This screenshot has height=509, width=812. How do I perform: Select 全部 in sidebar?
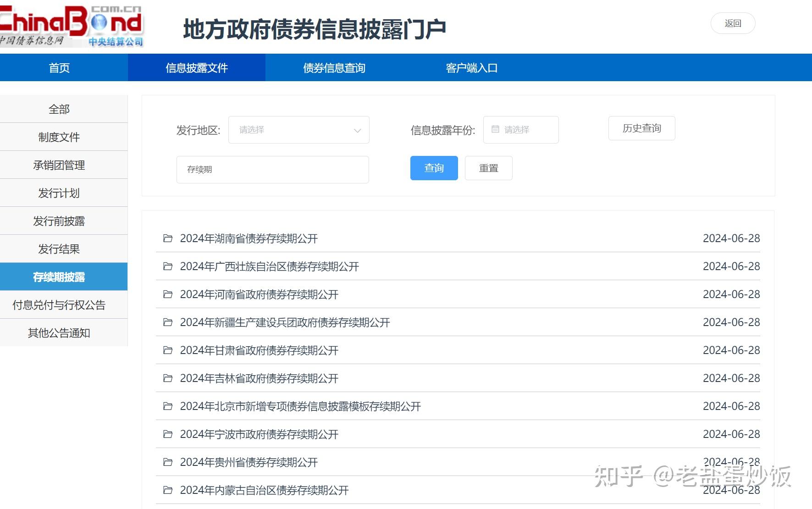coord(64,109)
